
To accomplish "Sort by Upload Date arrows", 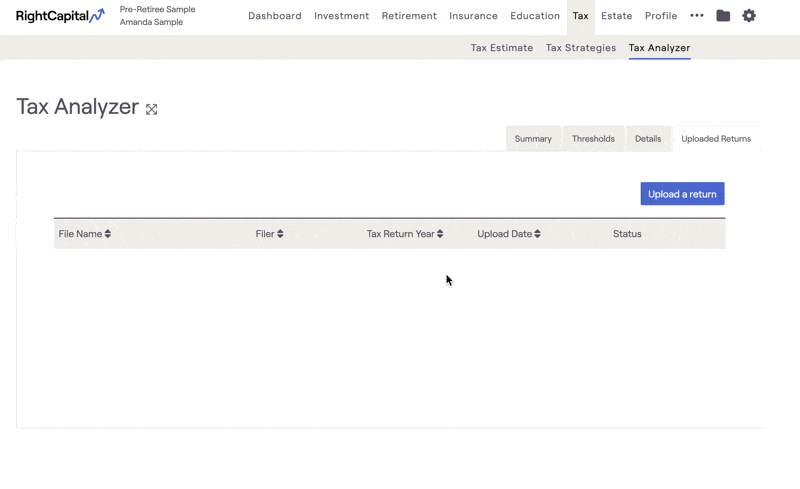I will 537,234.
